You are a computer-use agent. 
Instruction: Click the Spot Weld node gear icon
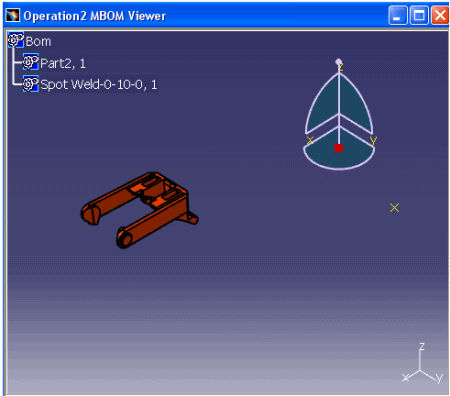31,84
